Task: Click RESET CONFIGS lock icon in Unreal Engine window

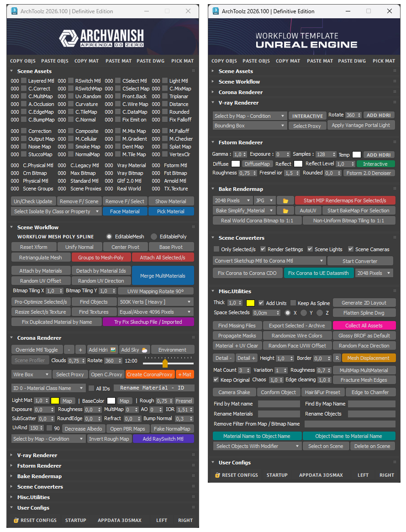Action: (217, 475)
